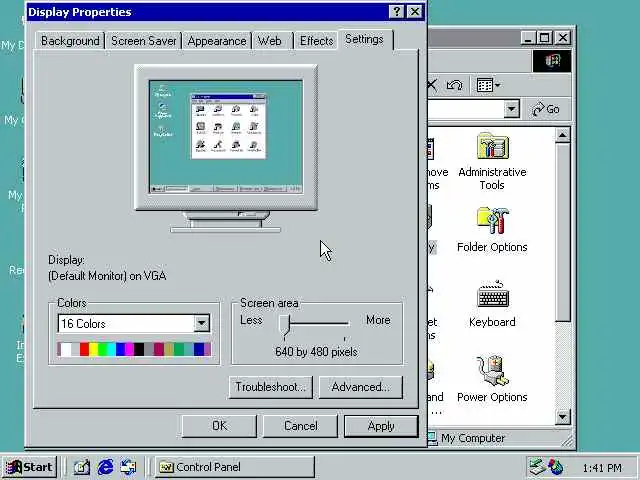Click the Undo icon in Control Panel toolbar
The width and height of the screenshot is (640, 480).
[454, 85]
